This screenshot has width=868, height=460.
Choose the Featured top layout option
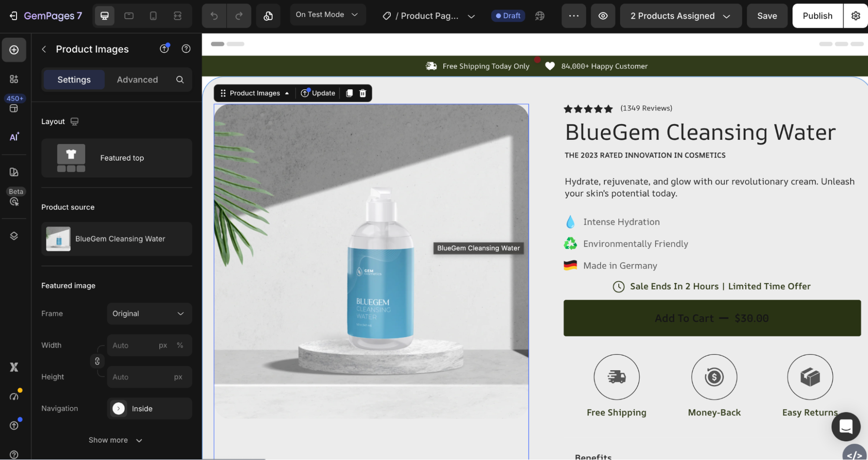[x=116, y=158]
